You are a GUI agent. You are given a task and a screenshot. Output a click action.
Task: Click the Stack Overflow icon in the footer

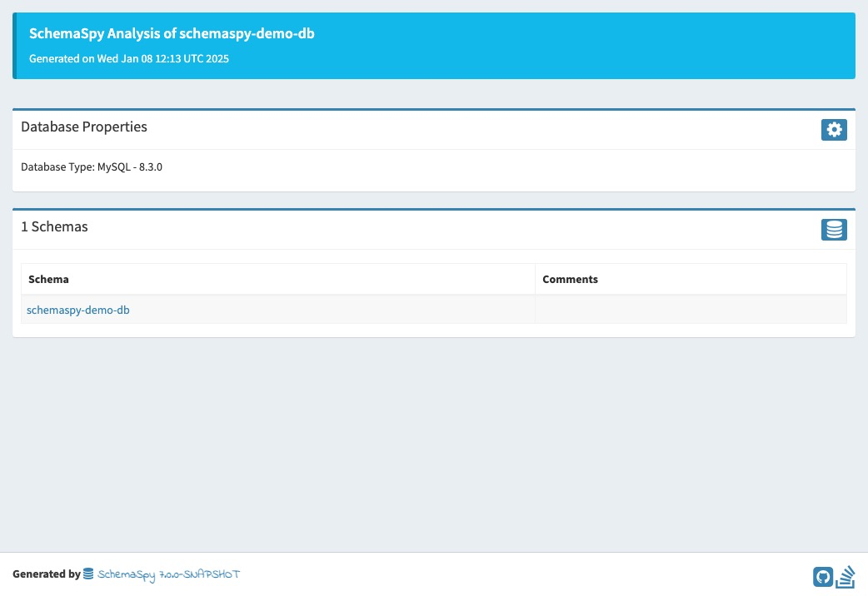[845, 576]
